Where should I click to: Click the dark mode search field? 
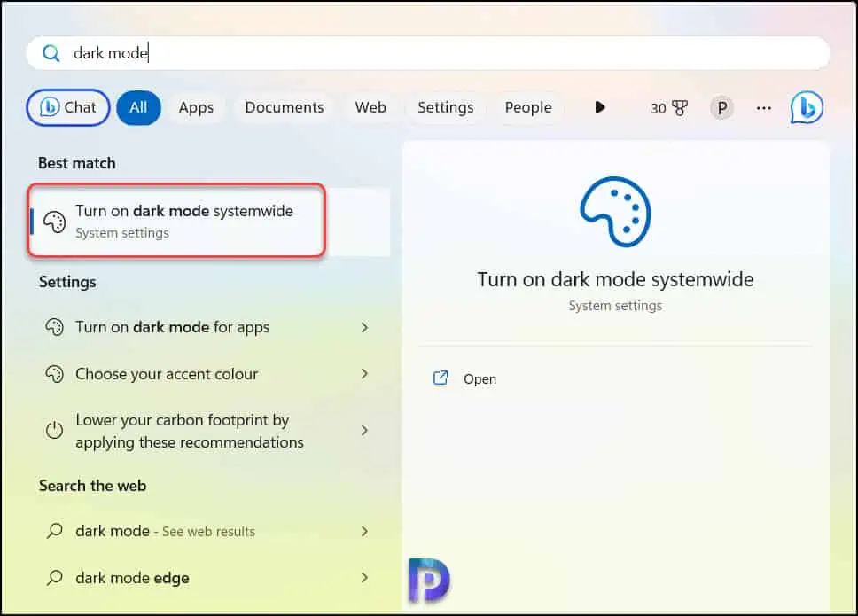pos(428,53)
